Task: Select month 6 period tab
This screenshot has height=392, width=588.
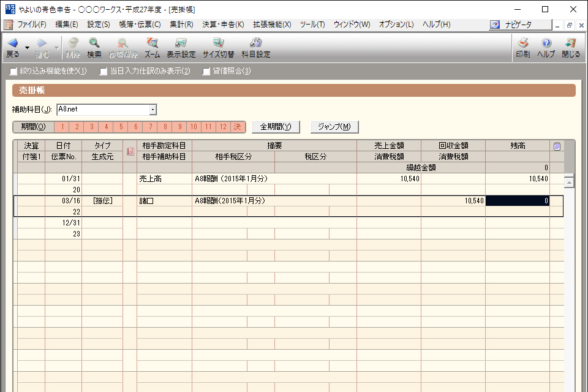Action: (x=136, y=127)
